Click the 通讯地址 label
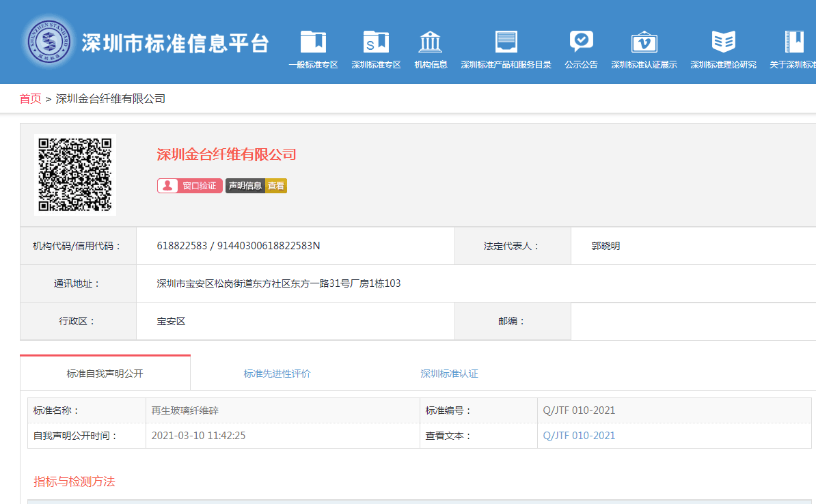Viewport: 816px width, 504px height. tap(77, 283)
